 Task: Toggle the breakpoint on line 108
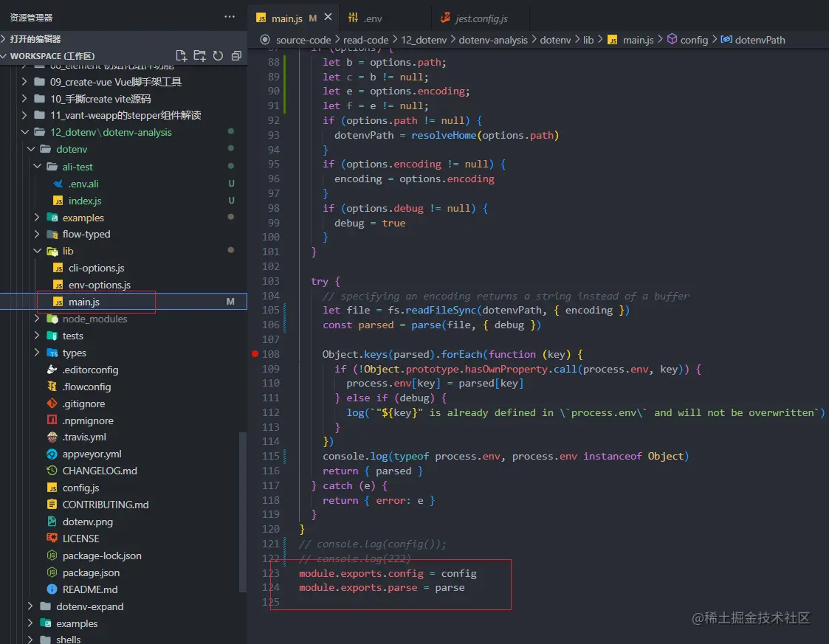tap(255, 354)
